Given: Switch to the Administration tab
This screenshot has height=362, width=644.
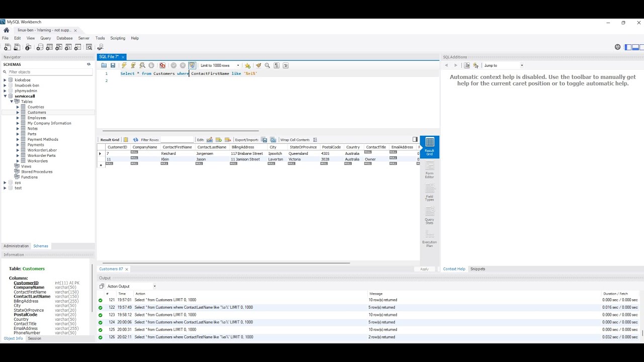Looking at the screenshot, I should coord(16,246).
